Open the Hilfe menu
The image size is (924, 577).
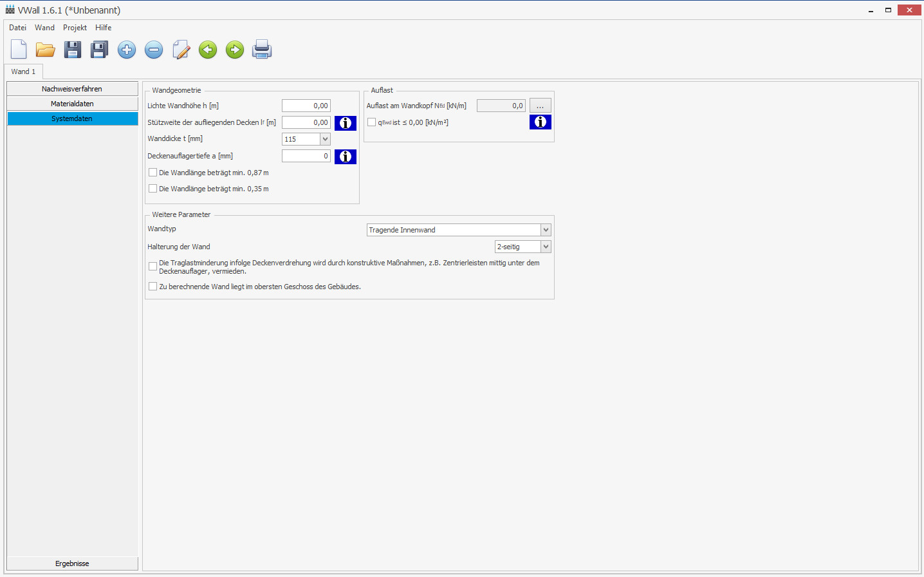(x=104, y=28)
